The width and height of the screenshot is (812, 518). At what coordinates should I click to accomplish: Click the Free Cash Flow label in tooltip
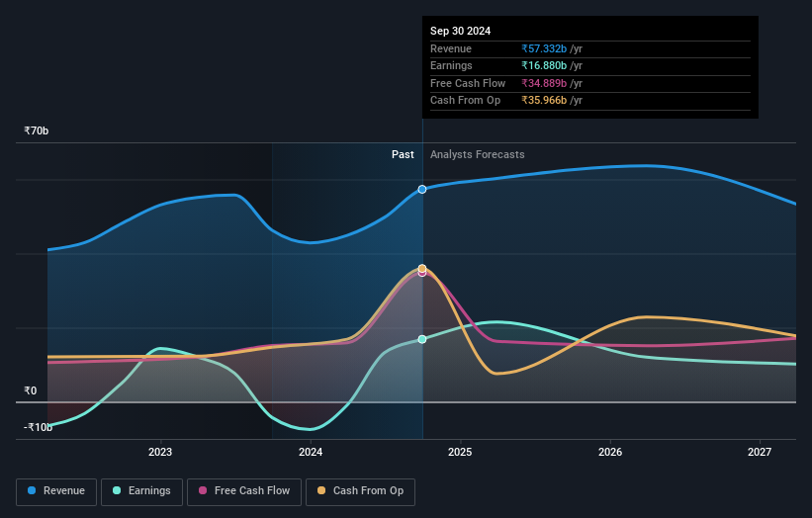[x=468, y=83]
